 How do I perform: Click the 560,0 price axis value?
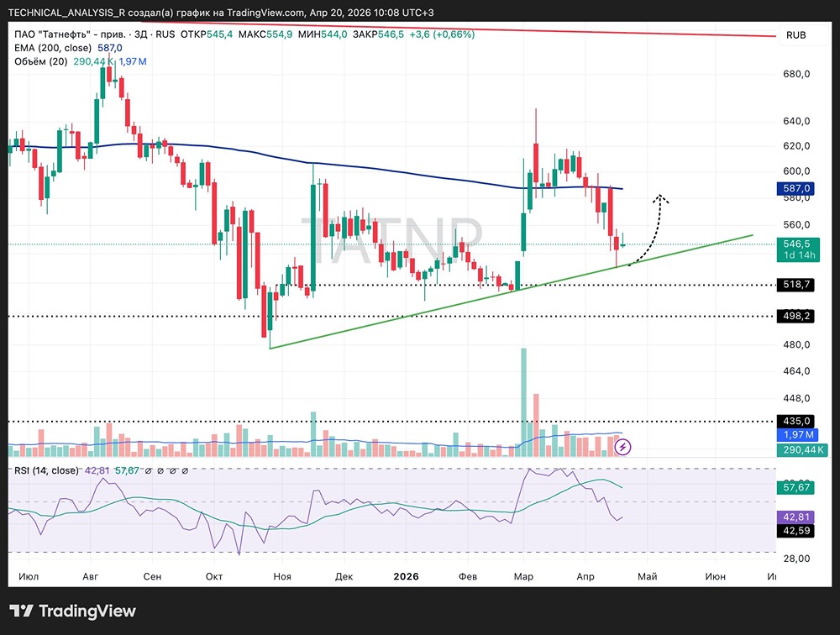click(796, 224)
